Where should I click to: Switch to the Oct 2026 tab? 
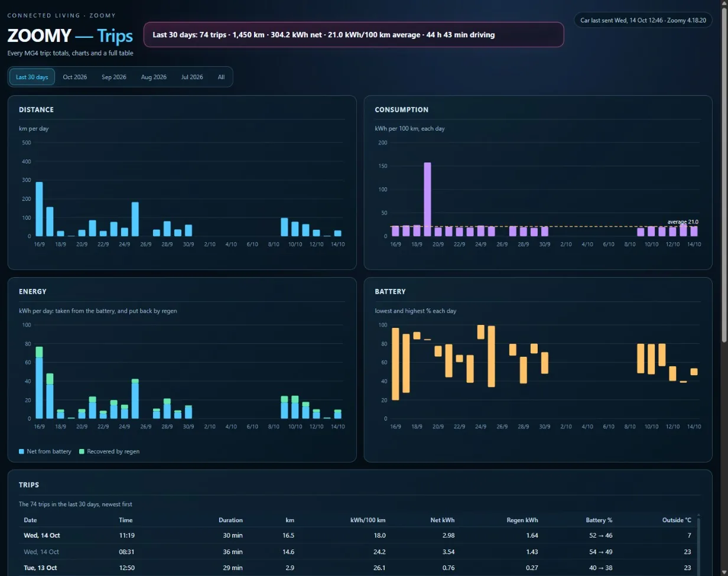tap(75, 77)
